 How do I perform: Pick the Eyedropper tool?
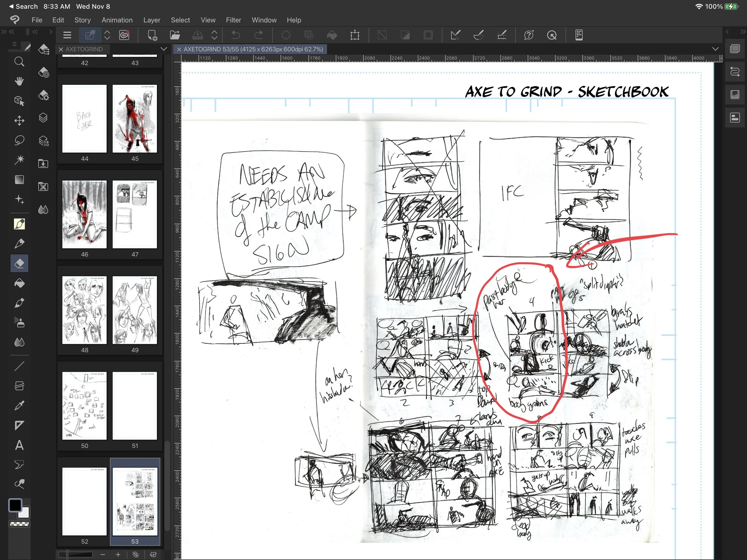[19, 405]
